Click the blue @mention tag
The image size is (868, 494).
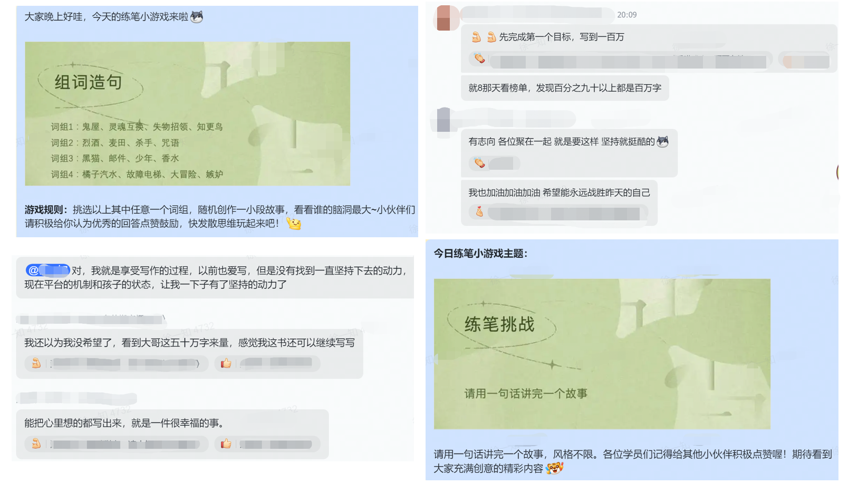tap(47, 270)
